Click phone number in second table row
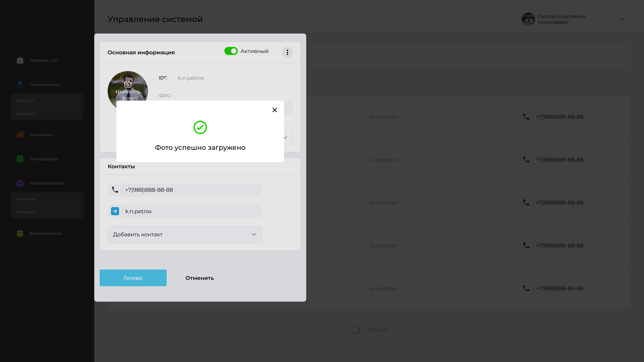The image size is (644, 362). point(559,160)
